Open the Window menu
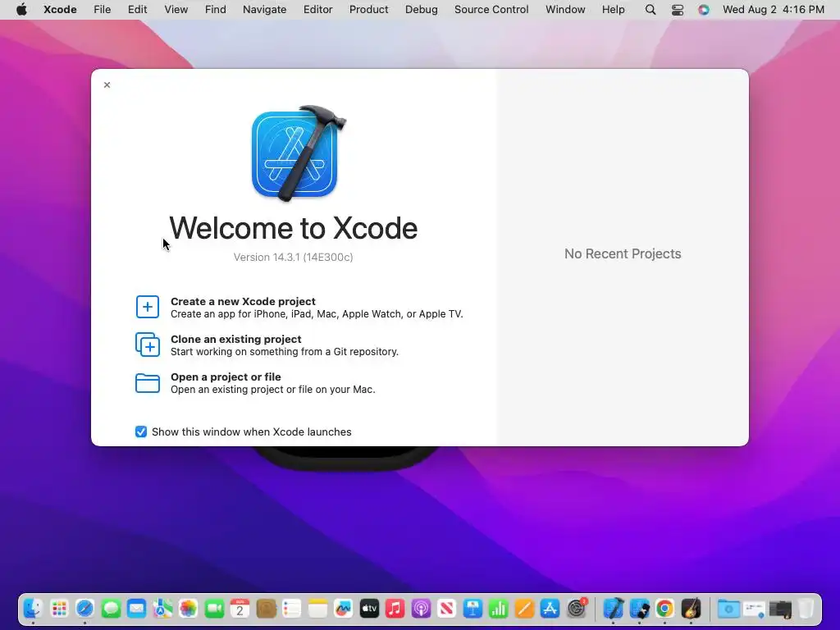840x630 pixels. coord(565,10)
